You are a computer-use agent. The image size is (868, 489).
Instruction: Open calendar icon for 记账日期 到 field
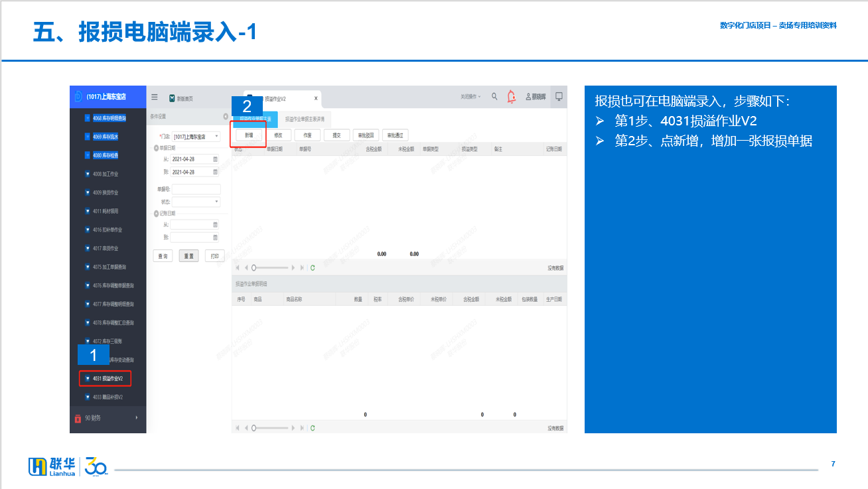(215, 237)
